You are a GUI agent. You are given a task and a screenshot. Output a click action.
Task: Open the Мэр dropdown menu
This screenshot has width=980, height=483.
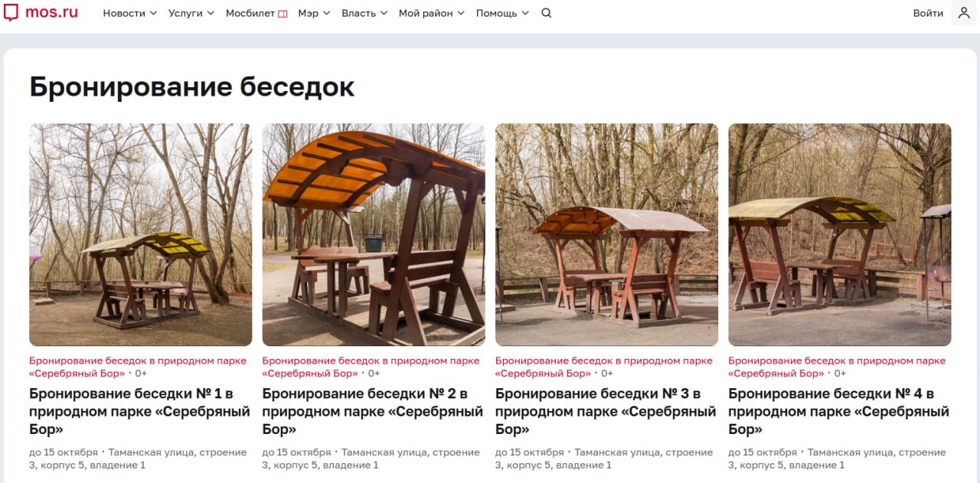[315, 13]
